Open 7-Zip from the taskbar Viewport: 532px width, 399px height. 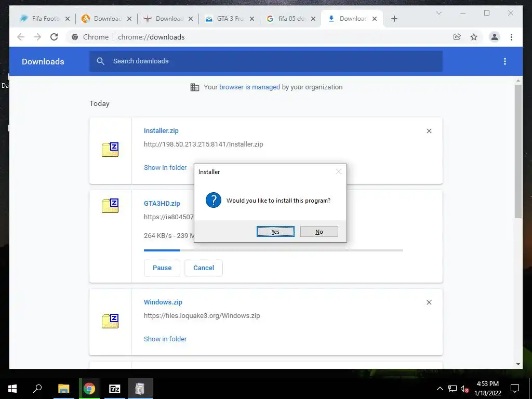(115, 389)
